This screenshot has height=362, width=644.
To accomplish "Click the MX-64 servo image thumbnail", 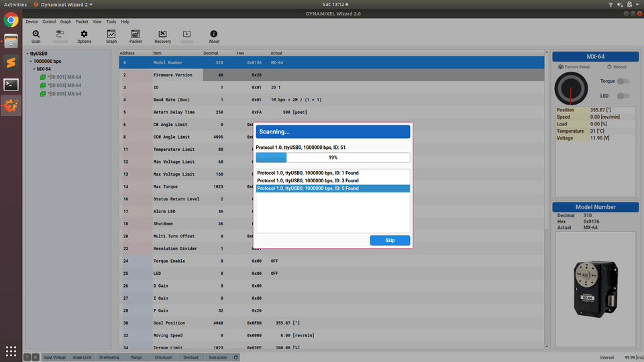I will coord(596,288).
